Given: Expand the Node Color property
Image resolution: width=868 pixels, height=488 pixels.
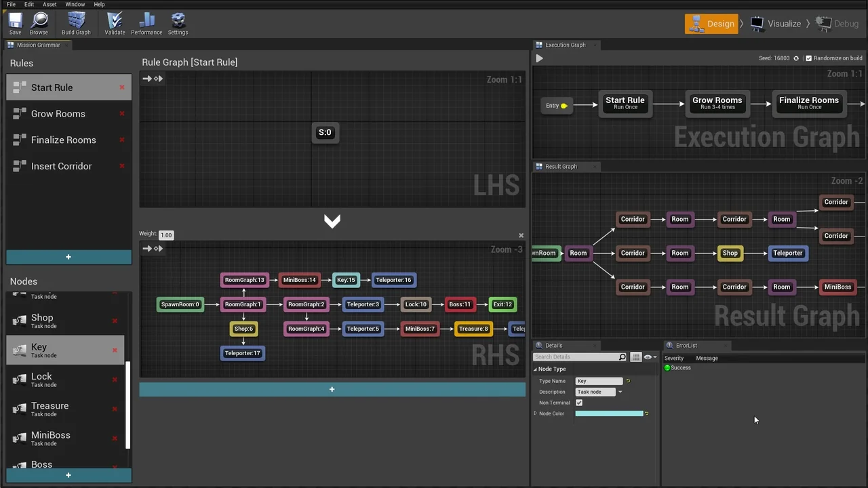Looking at the screenshot, I should pyautogui.click(x=536, y=413).
